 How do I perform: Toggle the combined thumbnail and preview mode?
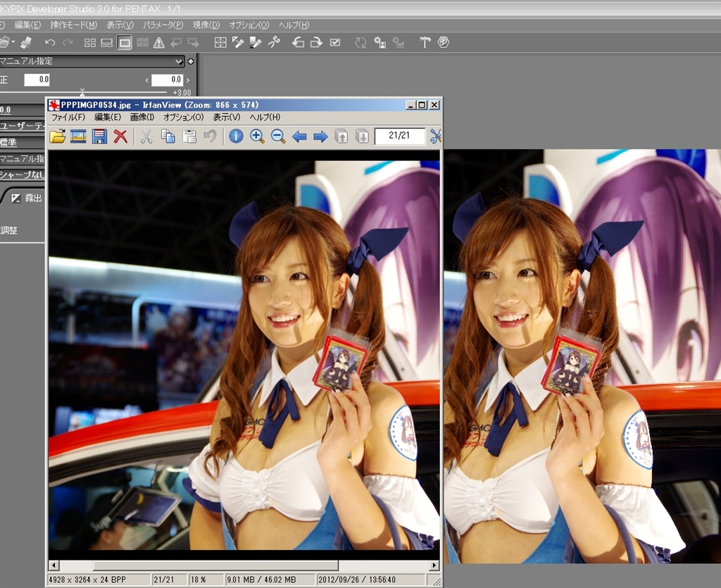coord(107,43)
